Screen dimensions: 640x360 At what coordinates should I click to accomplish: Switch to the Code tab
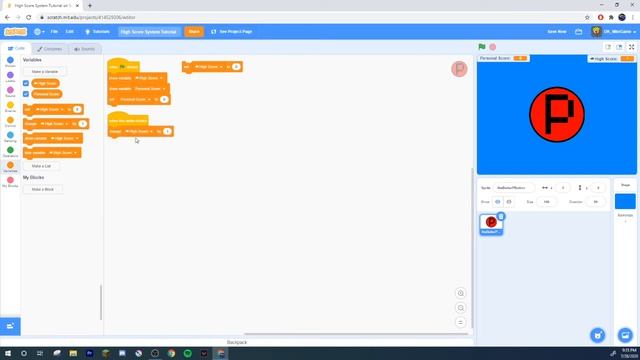point(16,48)
